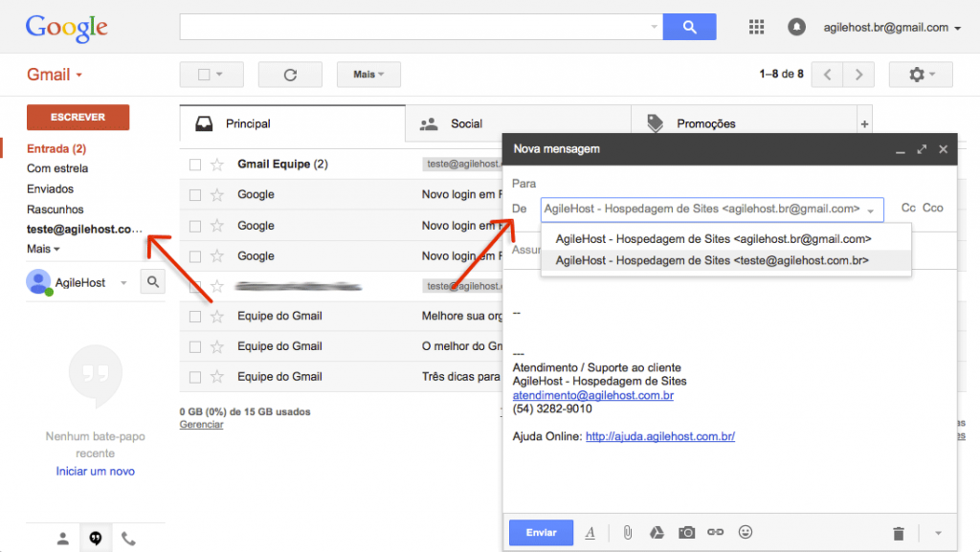Image resolution: width=980 pixels, height=552 pixels.
Task: Expand the account menu agilehost.br@gmail.com
Action: (x=892, y=28)
